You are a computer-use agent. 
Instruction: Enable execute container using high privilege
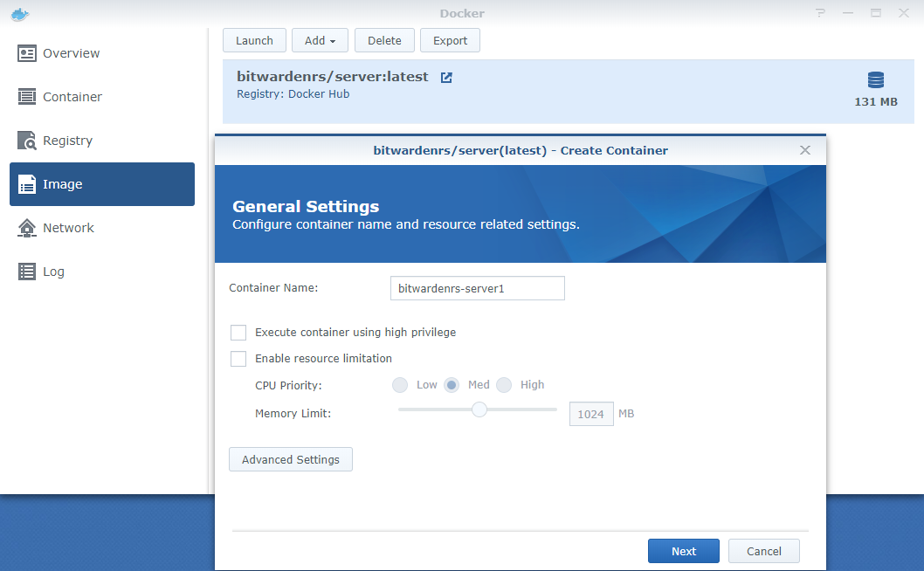(238, 333)
